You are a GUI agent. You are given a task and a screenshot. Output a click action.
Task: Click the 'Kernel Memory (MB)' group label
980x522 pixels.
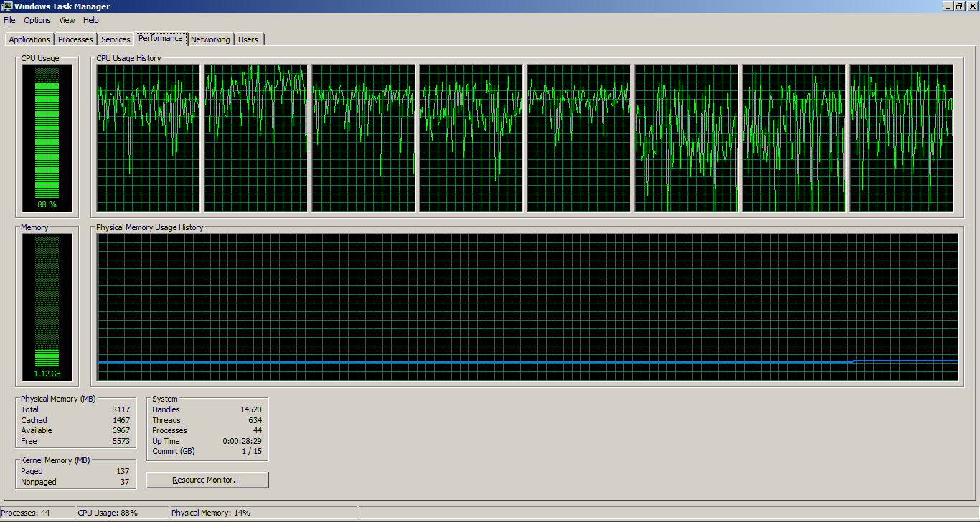pos(56,460)
